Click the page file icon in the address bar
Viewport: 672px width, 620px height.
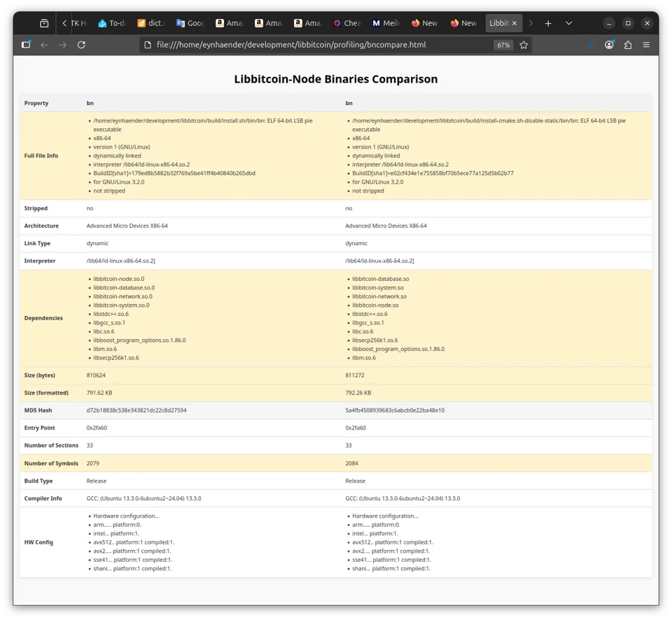click(148, 45)
